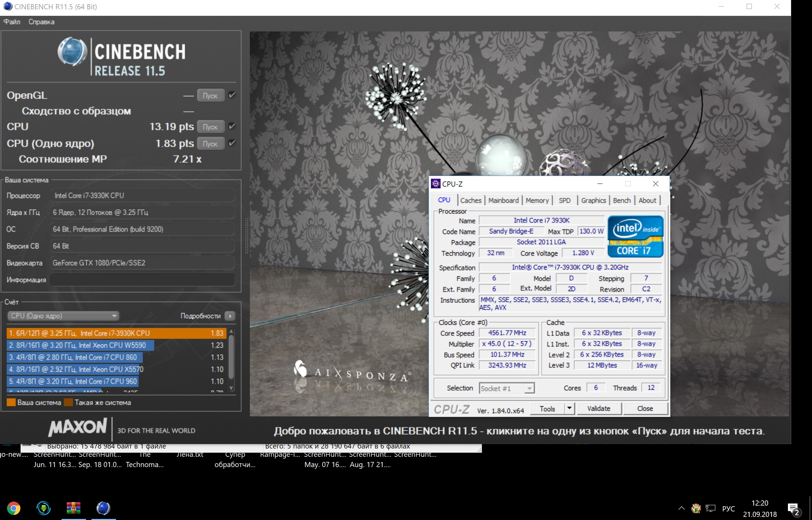Open Chrome from the taskbar
The height and width of the screenshot is (520, 812).
[14, 508]
